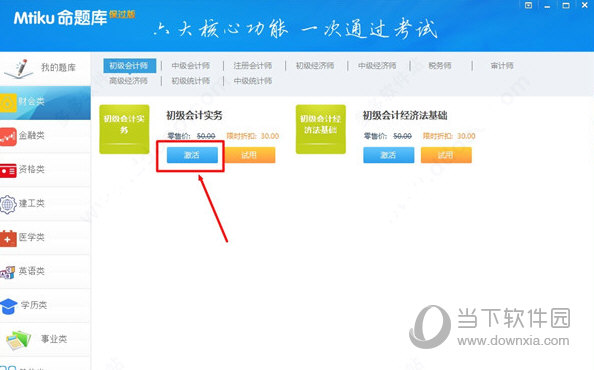Viewport: 594px width, 370px height.
Task: Switch to 中级统计师 tab
Action: point(253,81)
